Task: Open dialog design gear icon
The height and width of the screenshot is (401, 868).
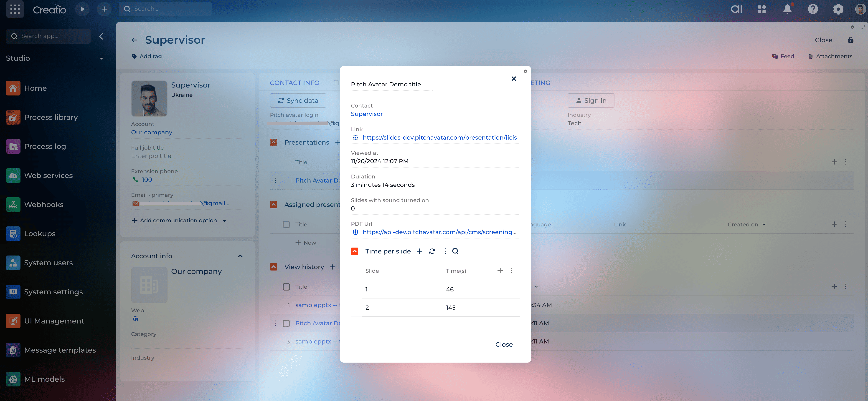Action: click(x=525, y=71)
